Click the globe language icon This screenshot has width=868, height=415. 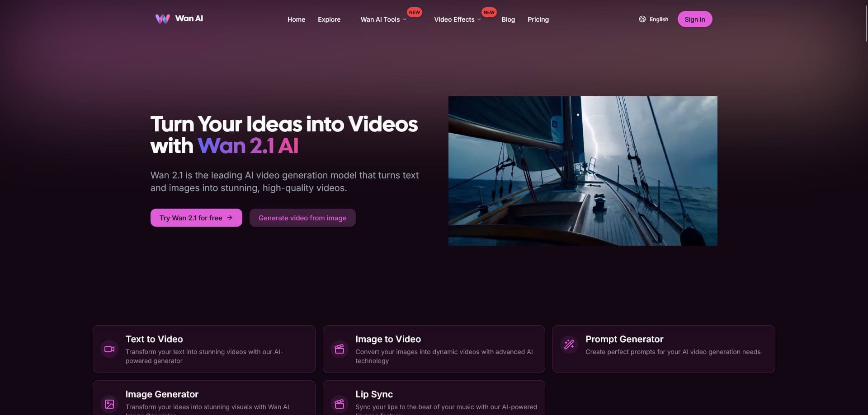(x=642, y=19)
